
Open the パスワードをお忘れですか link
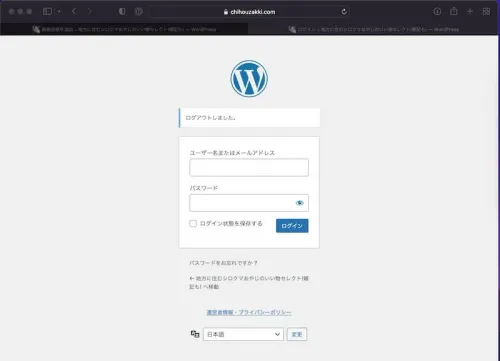click(223, 263)
